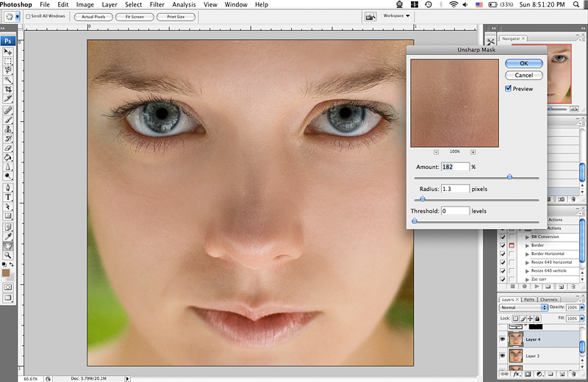Select the Slice tool

(x=8, y=98)
